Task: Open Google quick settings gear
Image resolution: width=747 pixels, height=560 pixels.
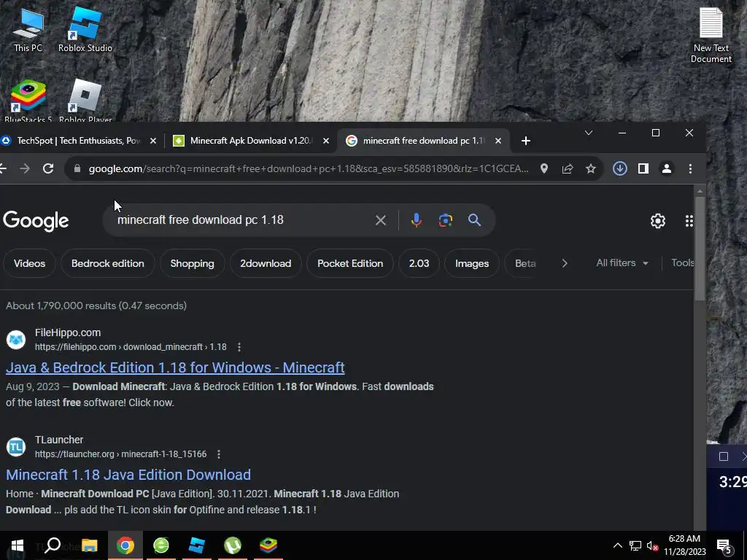Action: point(658,220)
